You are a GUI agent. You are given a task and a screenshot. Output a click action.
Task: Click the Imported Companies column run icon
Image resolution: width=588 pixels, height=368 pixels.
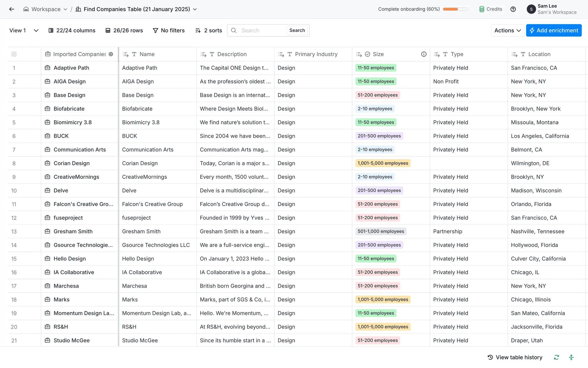pyautogui.click(x=111, y=54)
